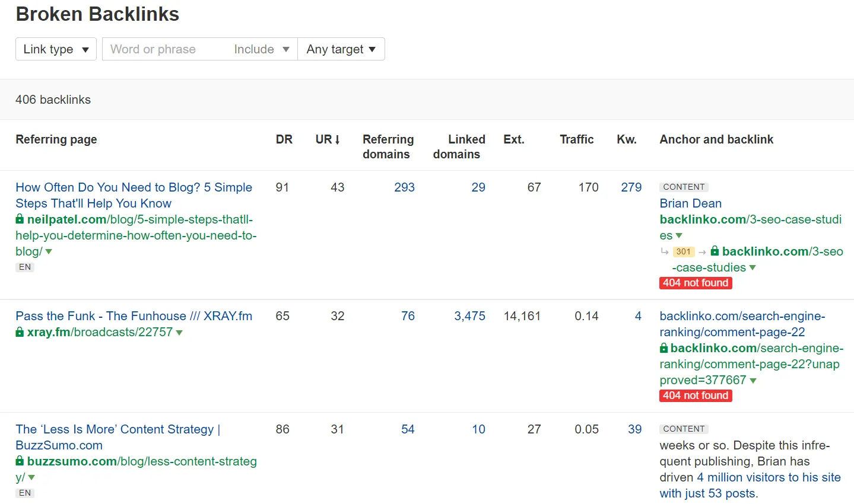Expand the Any target dropdown
This screenshot has height=504, width=854.
(341, 49)
